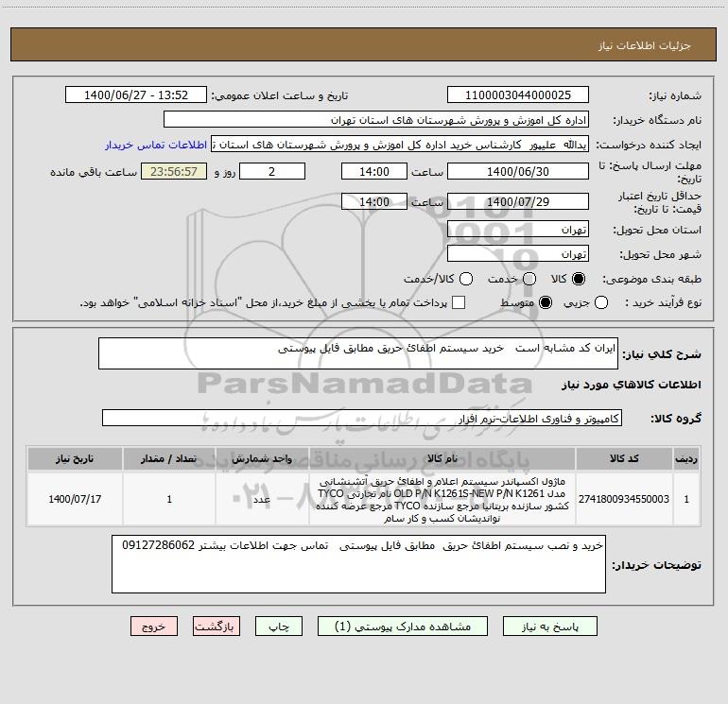Click the ایجاد کننده درخواست field
The width and height of the screenshot is (728, 704).
pyautogui.click(x=400, y=145)
